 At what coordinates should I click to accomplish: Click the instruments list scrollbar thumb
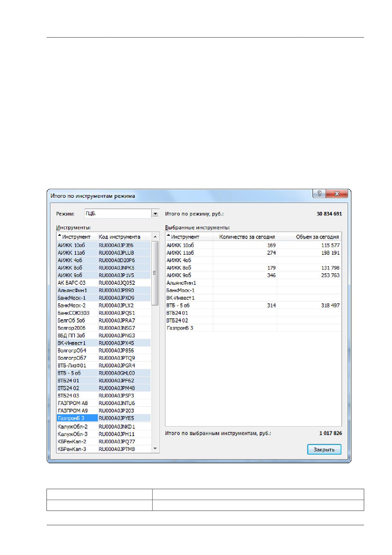coord(155,273)
